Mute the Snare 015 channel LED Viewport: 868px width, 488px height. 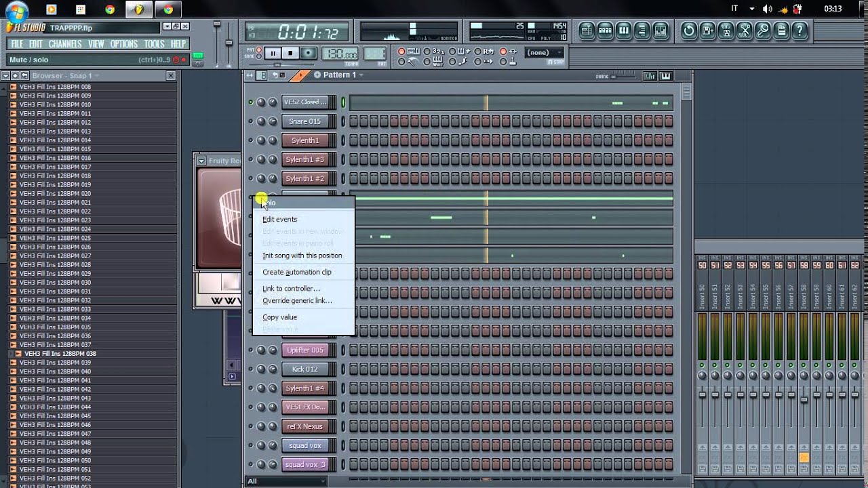251,121
